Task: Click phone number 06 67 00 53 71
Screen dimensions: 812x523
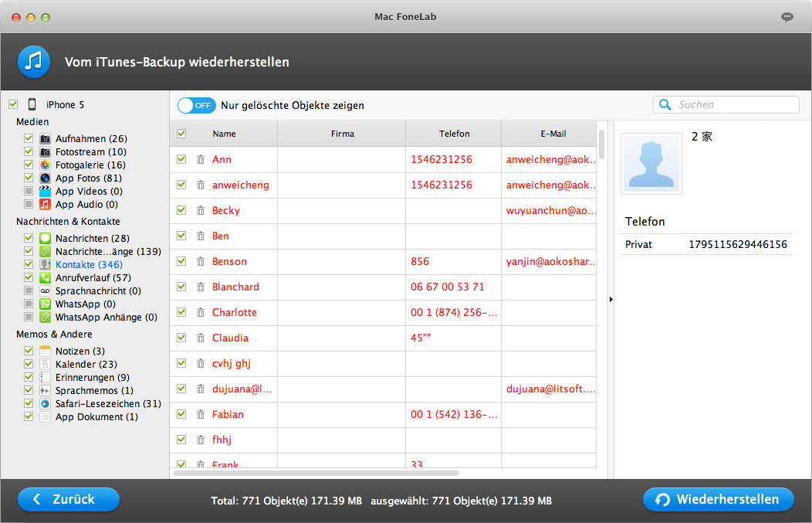Action: (448, 287)
